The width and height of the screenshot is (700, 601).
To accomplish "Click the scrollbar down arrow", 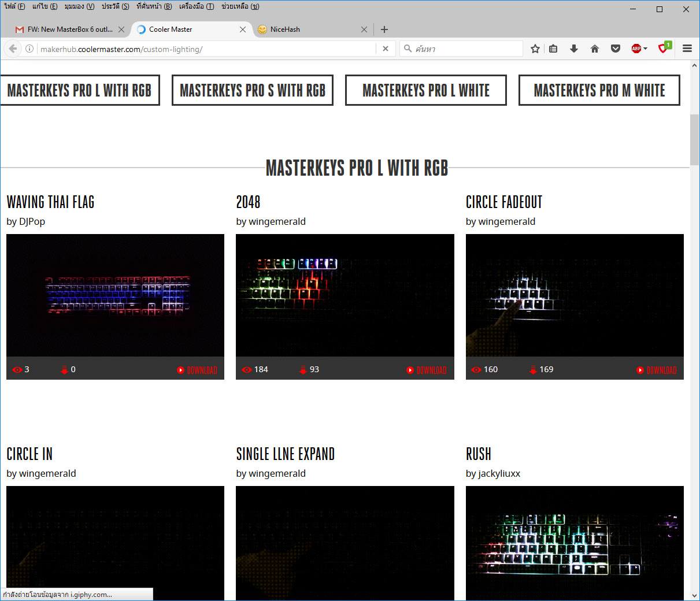I will 694,596.
